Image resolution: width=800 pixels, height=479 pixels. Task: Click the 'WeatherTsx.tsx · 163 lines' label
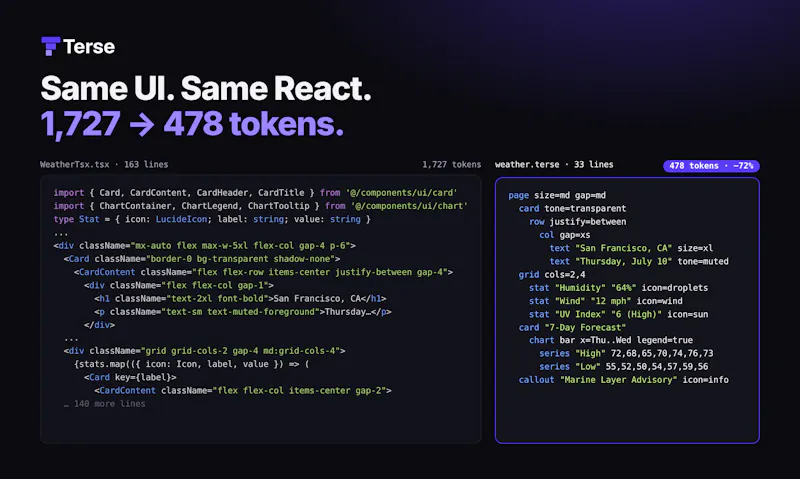tap(104, 164)
